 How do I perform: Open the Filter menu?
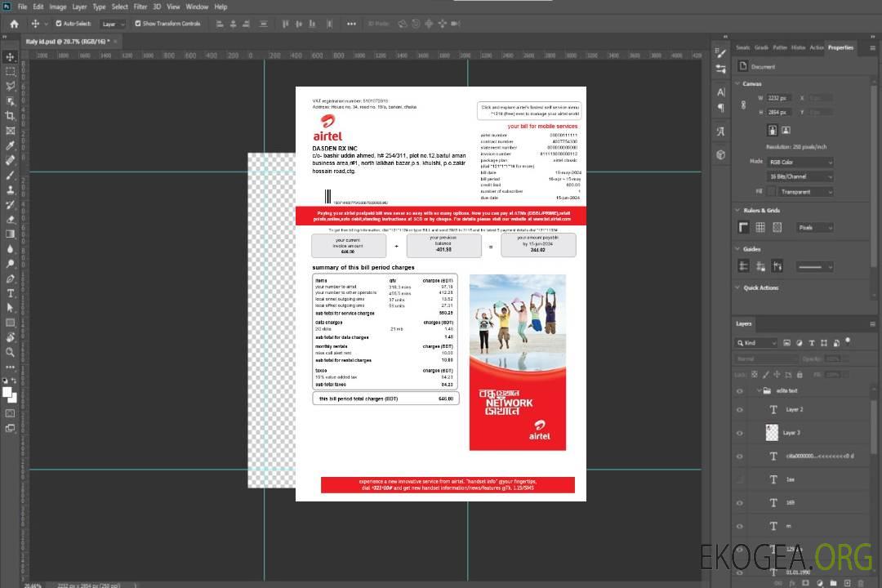pos(140,7)
